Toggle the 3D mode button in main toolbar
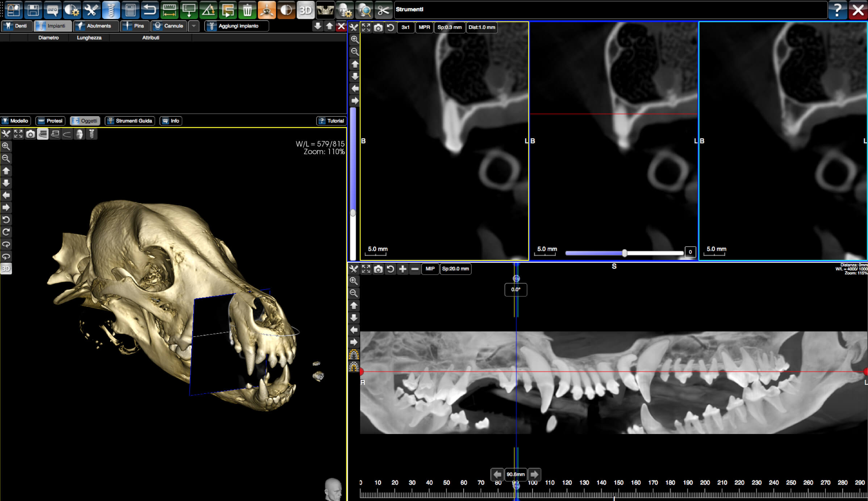 click(x=305, y=10)
